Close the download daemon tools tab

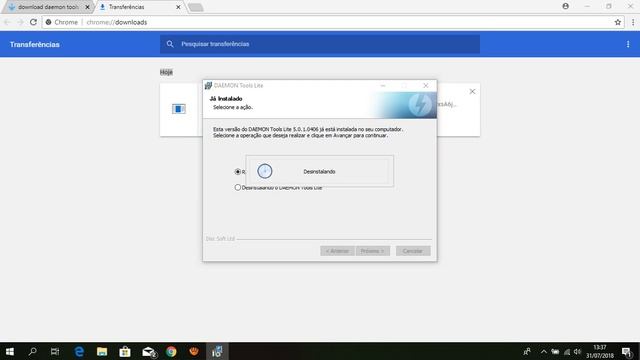[x=87, y=7]
